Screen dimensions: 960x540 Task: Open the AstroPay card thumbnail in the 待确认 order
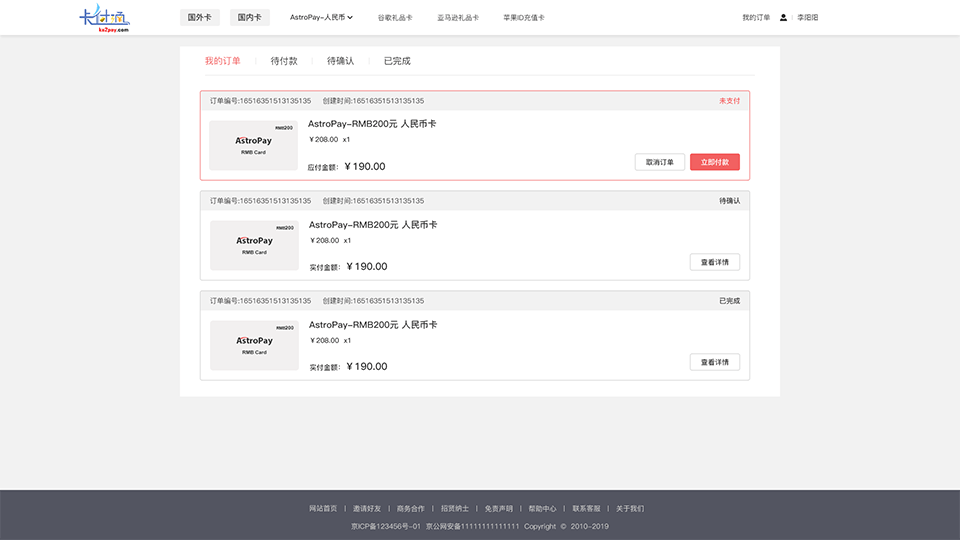[254, 245]
